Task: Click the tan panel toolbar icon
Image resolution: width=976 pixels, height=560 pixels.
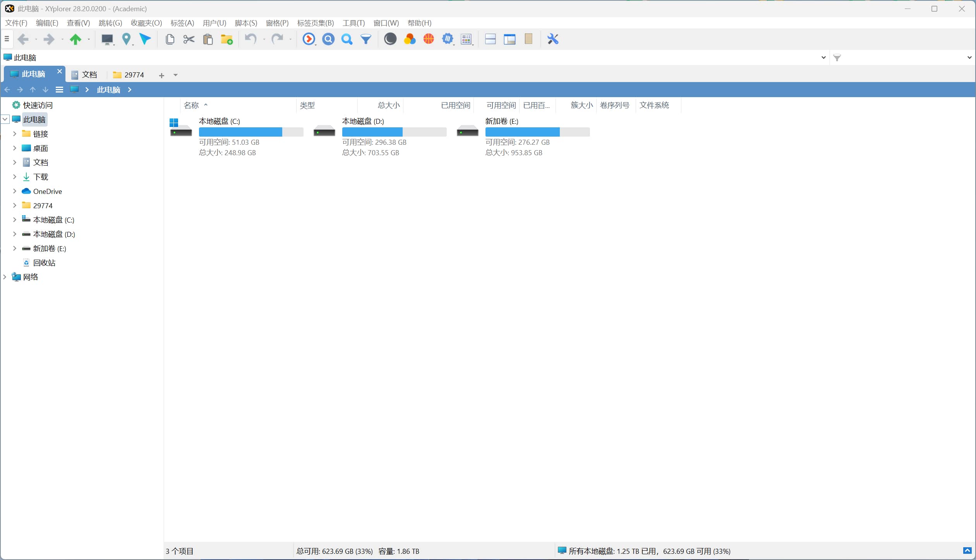Action: [528, 39]
